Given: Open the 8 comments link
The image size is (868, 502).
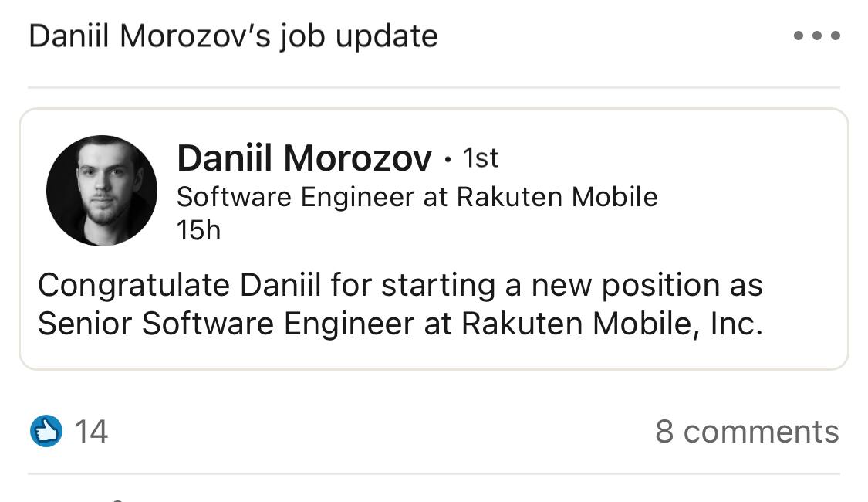Looking at the screenshot, I should click(746, 431).
